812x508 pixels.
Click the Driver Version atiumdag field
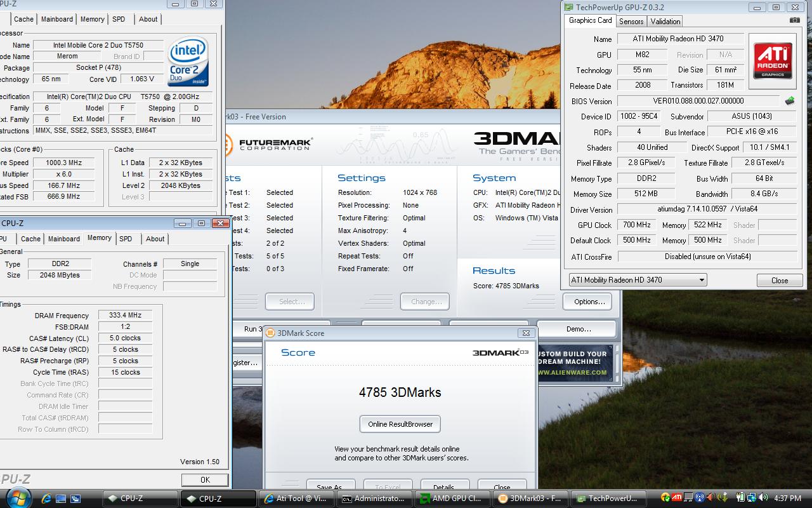[707, 209]
